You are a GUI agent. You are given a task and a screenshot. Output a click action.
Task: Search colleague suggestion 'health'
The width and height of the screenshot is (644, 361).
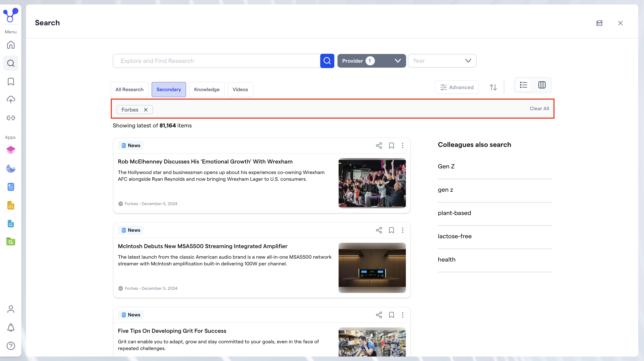(446, 259)
